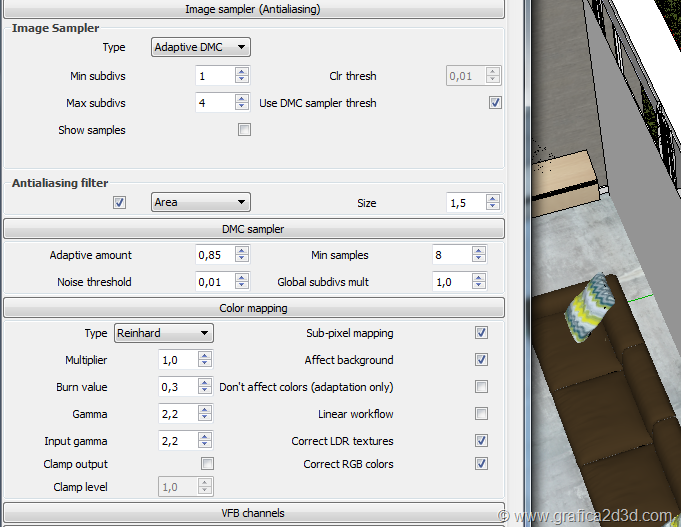Toggle Use DMC sampler thresh checkbox

click(x=495, y=103)
